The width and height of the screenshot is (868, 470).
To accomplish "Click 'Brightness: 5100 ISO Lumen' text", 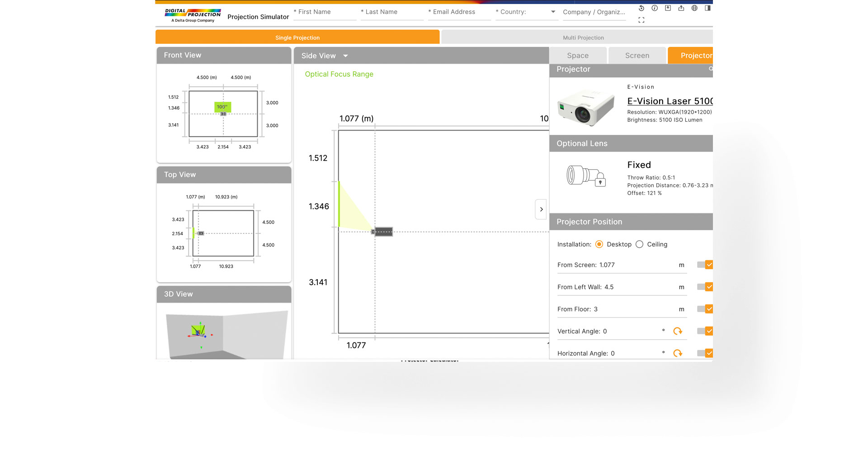I will pyautogui.click(x=665, y=120).
